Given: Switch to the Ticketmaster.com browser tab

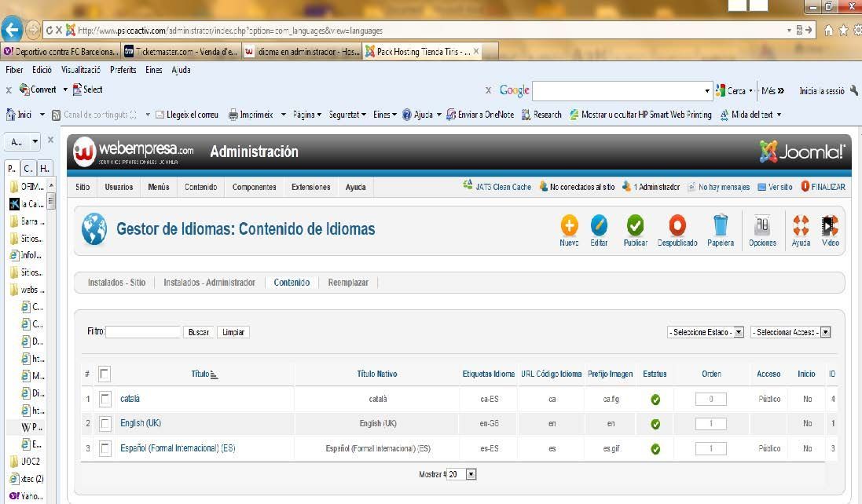Looking at the screenshot, I should [x=182, y=52].
